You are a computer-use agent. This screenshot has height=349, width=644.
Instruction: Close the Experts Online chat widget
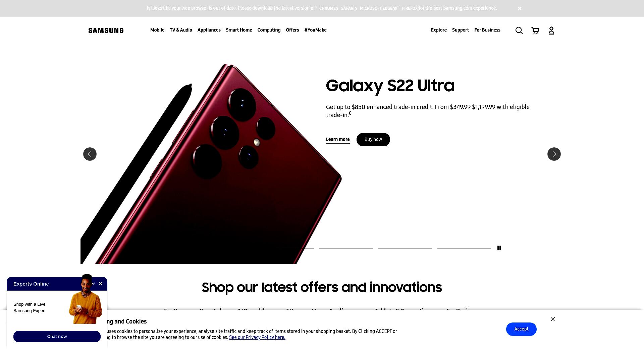tap(101, 284)
